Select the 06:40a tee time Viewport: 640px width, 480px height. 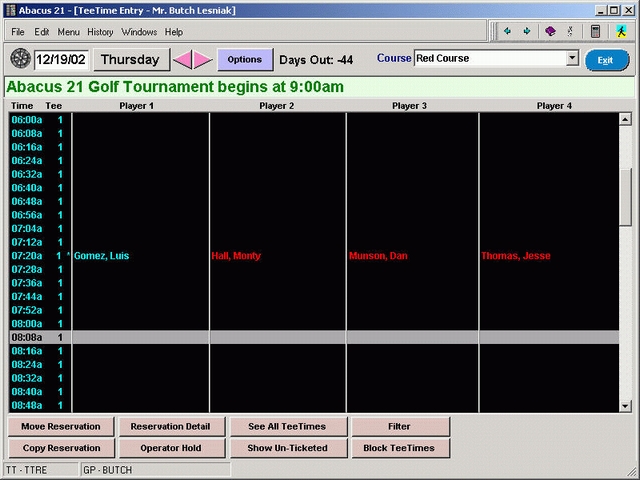27,188
